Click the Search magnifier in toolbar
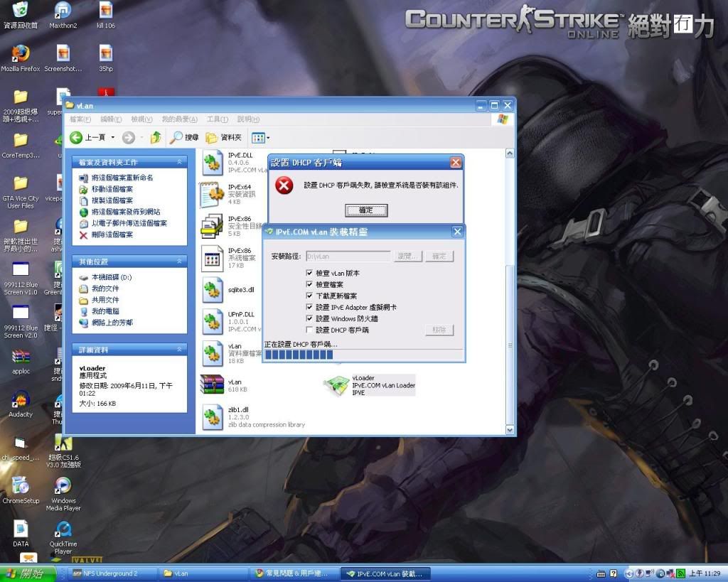The width and height of the screenshot is (728, 582). 176,137
